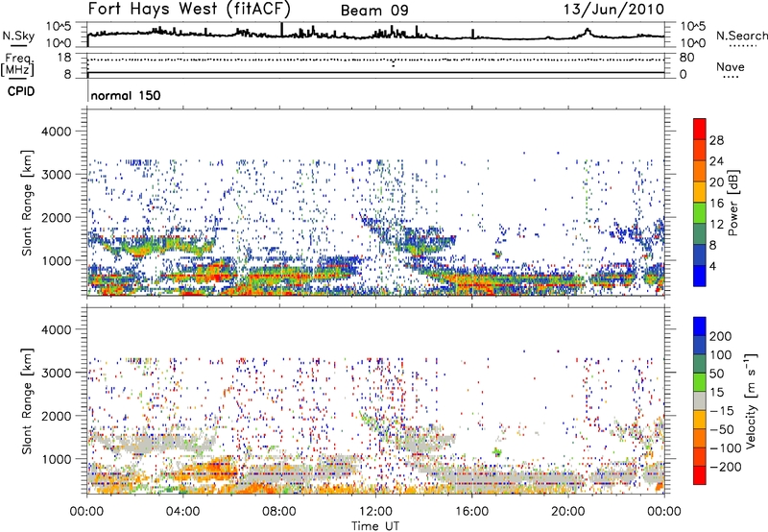768x532 pixels.
Task: Click the 'Beam 09' label
Action: click(x=374, y=11)
